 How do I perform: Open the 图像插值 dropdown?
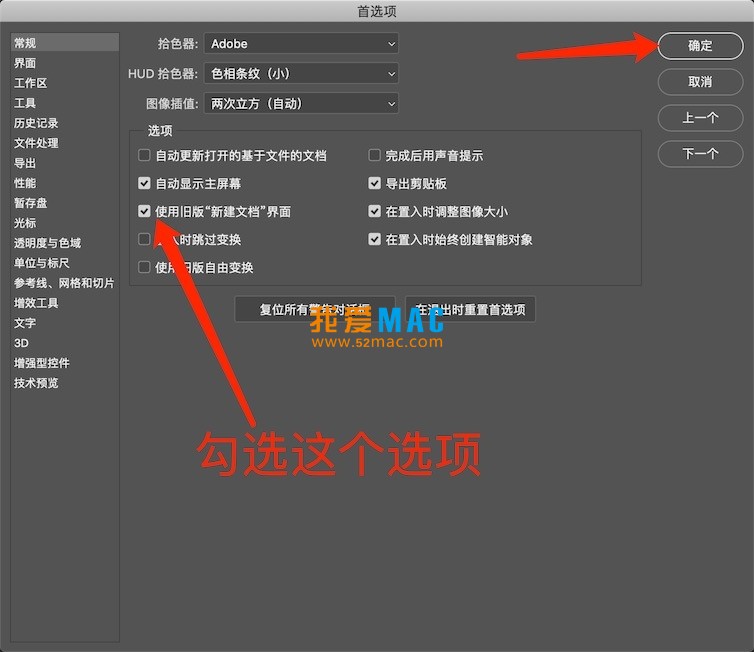pyautogui.click(x=301, y=103)
